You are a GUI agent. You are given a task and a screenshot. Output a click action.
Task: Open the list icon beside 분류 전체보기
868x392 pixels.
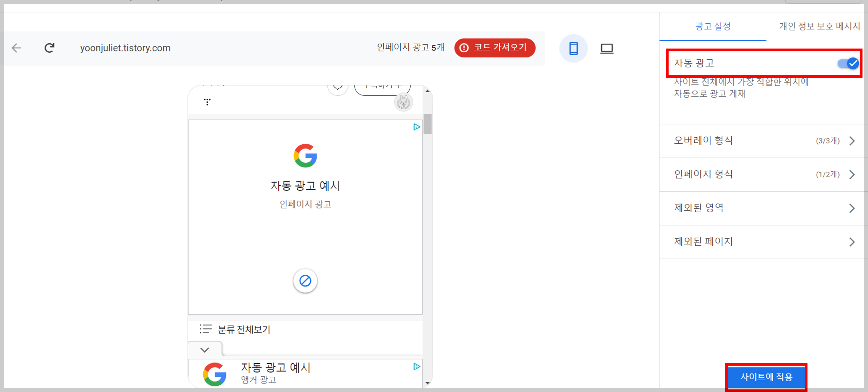point(205,329)
